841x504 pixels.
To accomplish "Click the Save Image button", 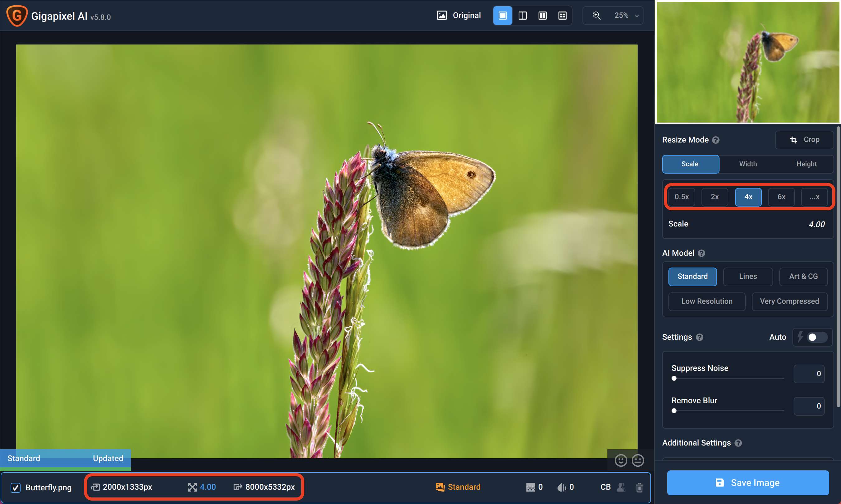I will pyautogui.click(x=748, y=483).
